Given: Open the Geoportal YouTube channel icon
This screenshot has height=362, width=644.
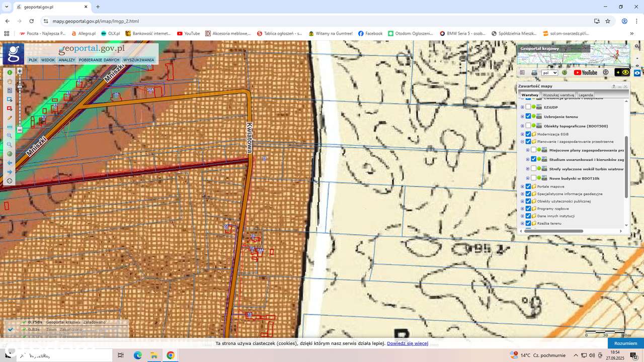Looking at the screenshot, I should [x=586, y=72].
